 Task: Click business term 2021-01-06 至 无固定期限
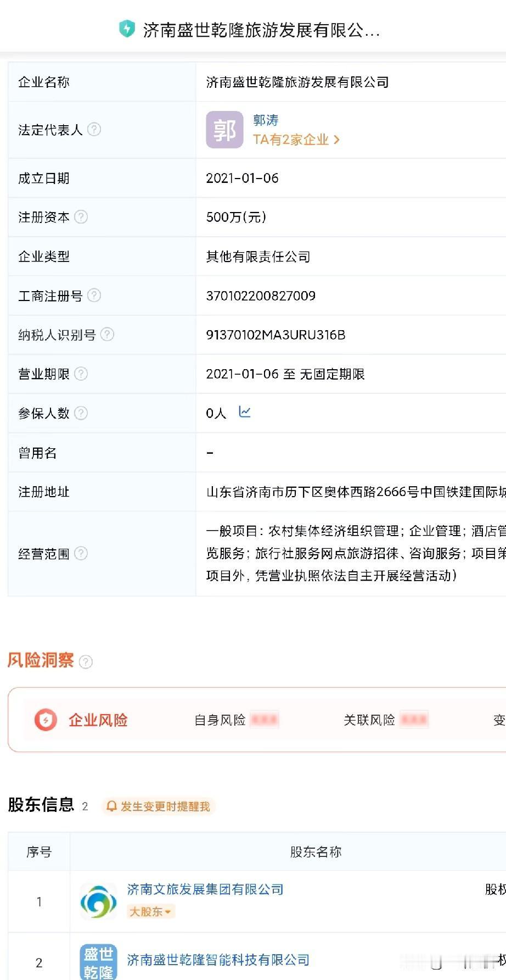point(285,374)
